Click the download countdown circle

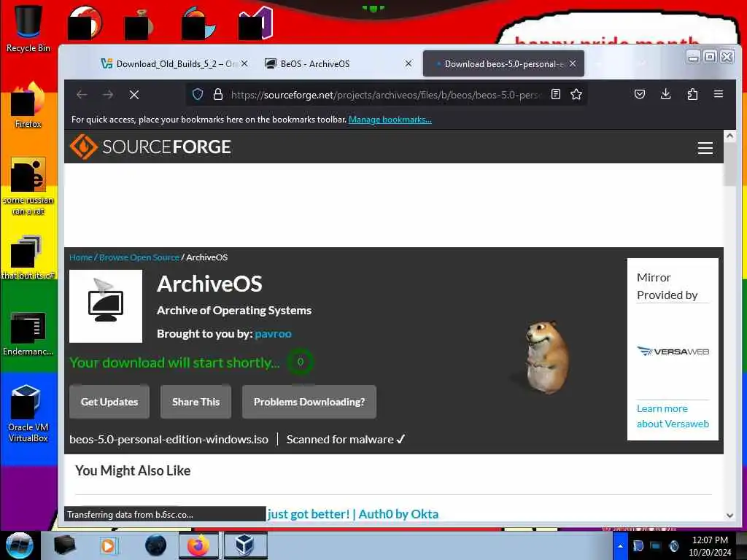(x=300, y=362)
